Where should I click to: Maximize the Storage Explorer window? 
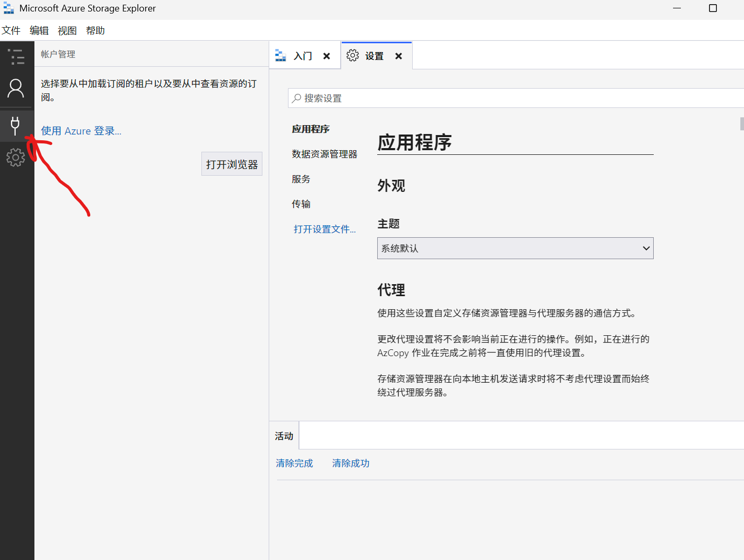[x=713, y=8]
